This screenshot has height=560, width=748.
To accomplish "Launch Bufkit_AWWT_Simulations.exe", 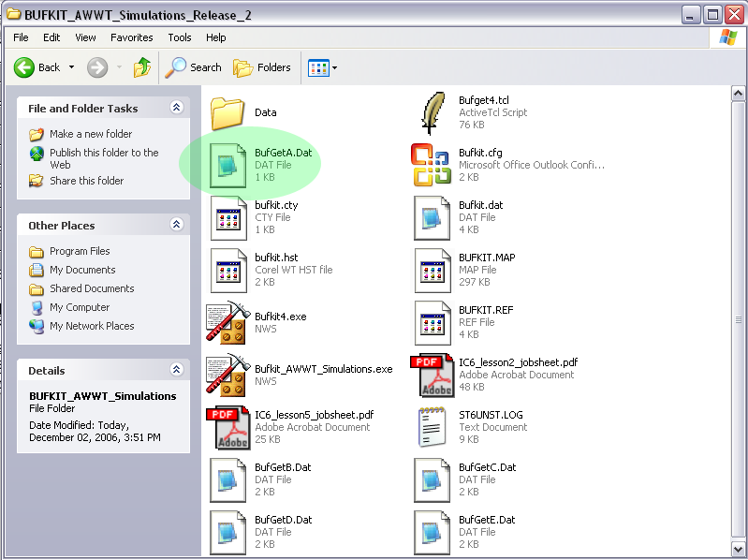I will (227, 376).
